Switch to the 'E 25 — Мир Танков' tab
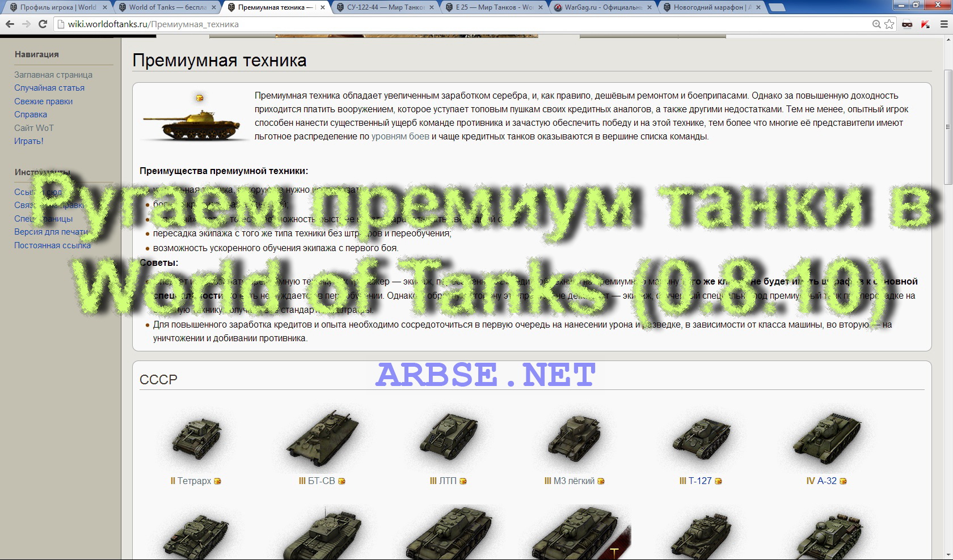The height and width of the screenshot is (560, 953). point(494,7)
